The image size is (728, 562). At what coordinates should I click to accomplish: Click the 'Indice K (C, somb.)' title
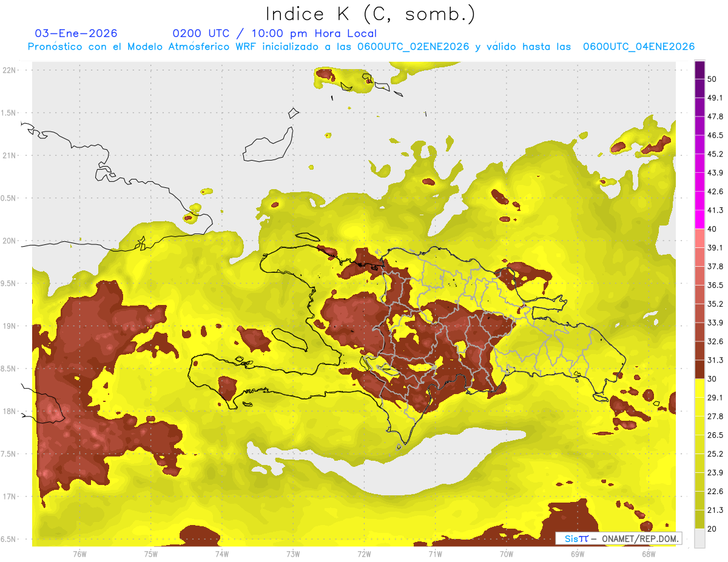click(371, 14)
